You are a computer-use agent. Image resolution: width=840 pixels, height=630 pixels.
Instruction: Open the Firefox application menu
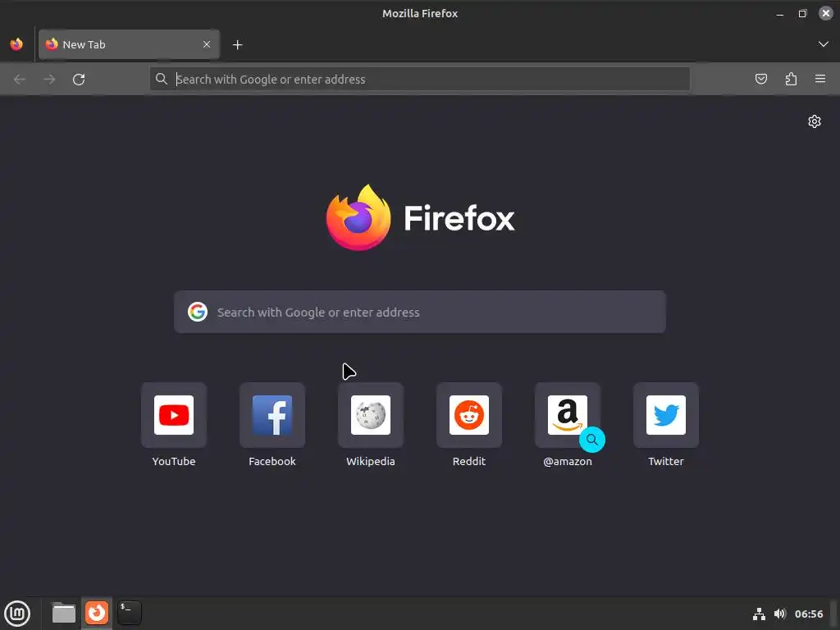click(820, 80)
